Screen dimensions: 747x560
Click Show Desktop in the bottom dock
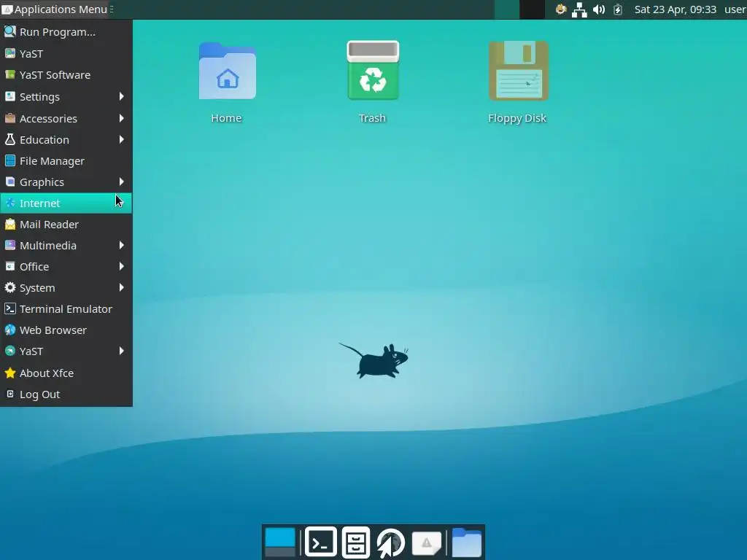pos(280,542)
